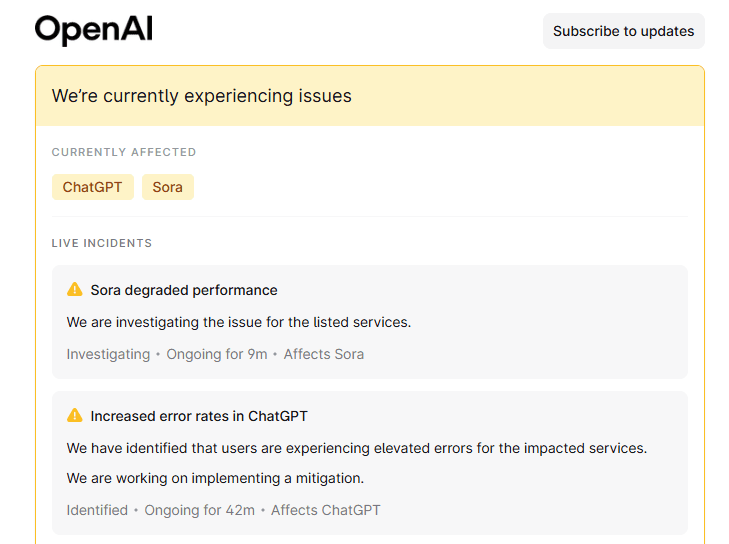
Task: Click the warning icon beside Sora degraded performance
Action: pyautogui.click(x=75, y=290)
